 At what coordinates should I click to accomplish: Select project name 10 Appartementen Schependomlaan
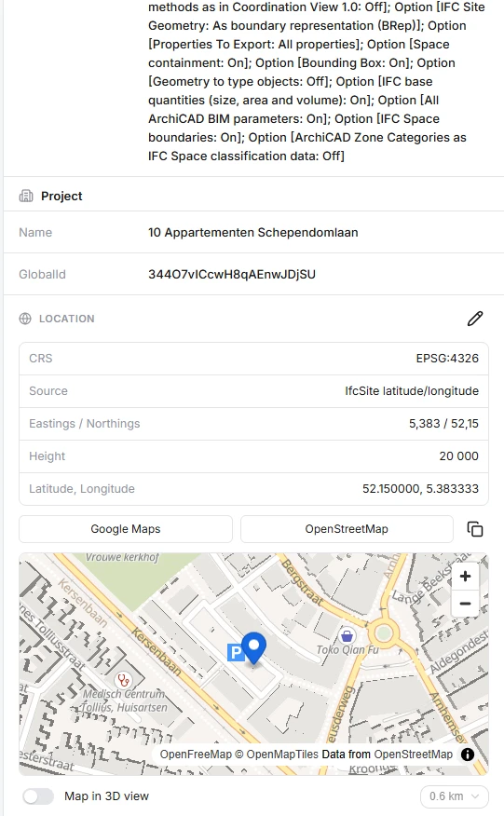click(253, 233)
